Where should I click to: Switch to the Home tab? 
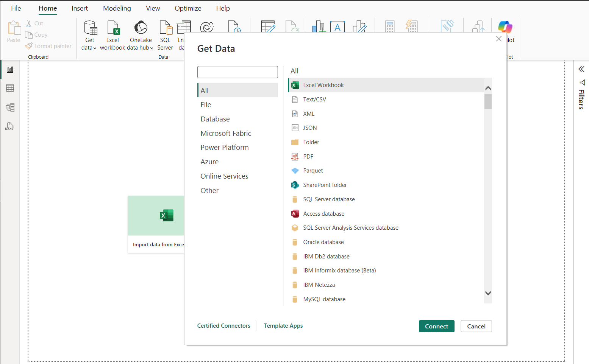tap(48, 8)
